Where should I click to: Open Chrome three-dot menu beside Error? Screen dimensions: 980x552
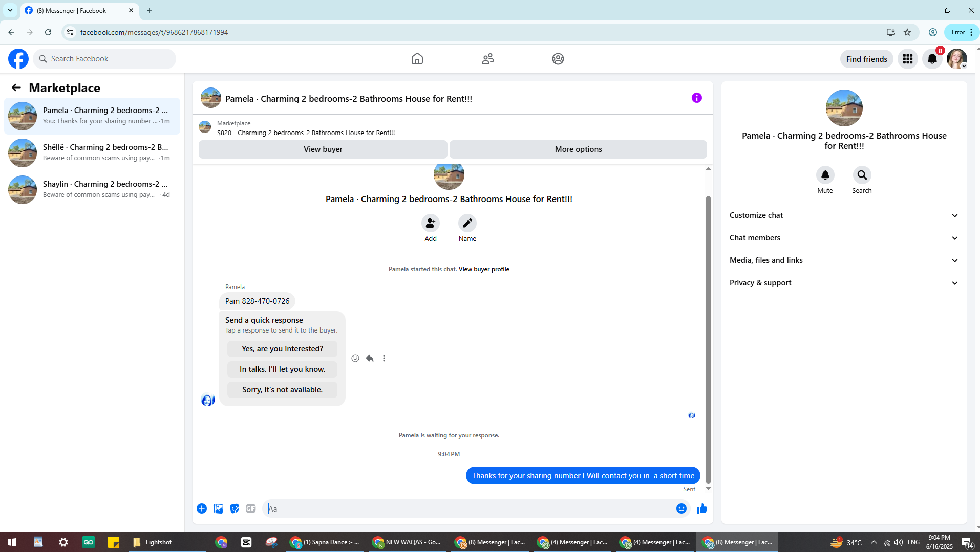tap(971, 32)
